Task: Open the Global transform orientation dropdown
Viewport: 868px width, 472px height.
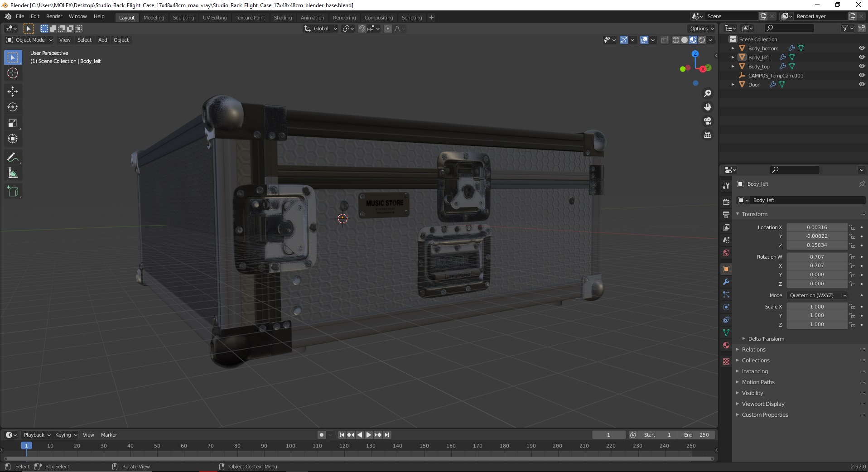Action: pos(320,29)
